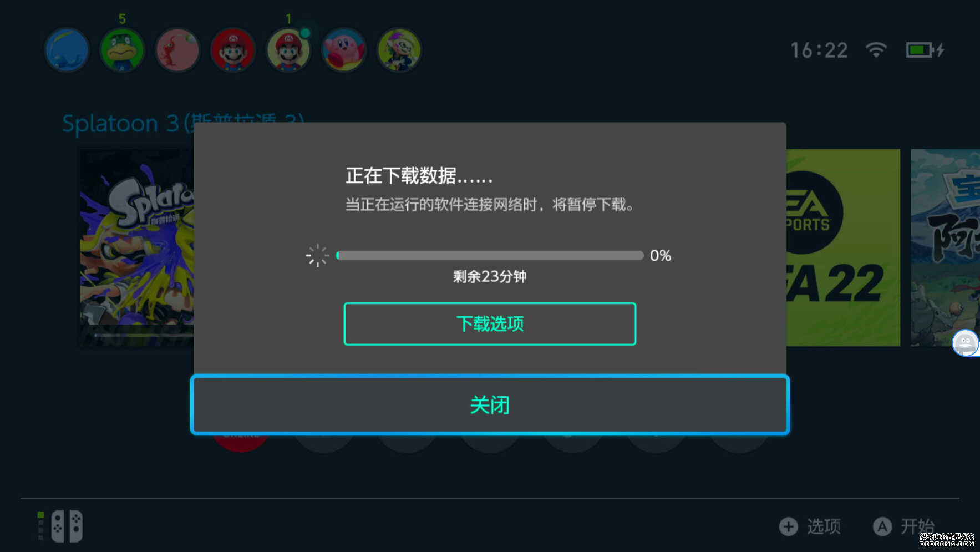
Task: Select the blue whale user avatar
Action: pos(67,50)
